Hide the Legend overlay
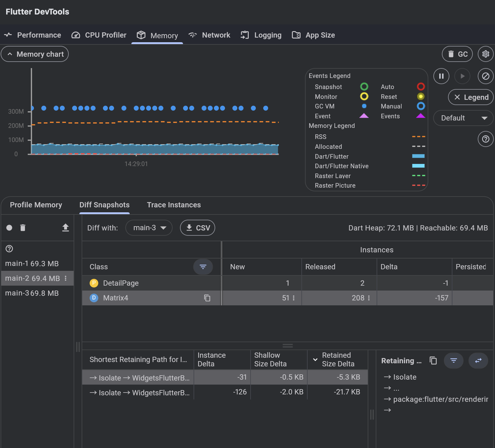This screenshot has width=495, height=448. (x=471, y=97)
